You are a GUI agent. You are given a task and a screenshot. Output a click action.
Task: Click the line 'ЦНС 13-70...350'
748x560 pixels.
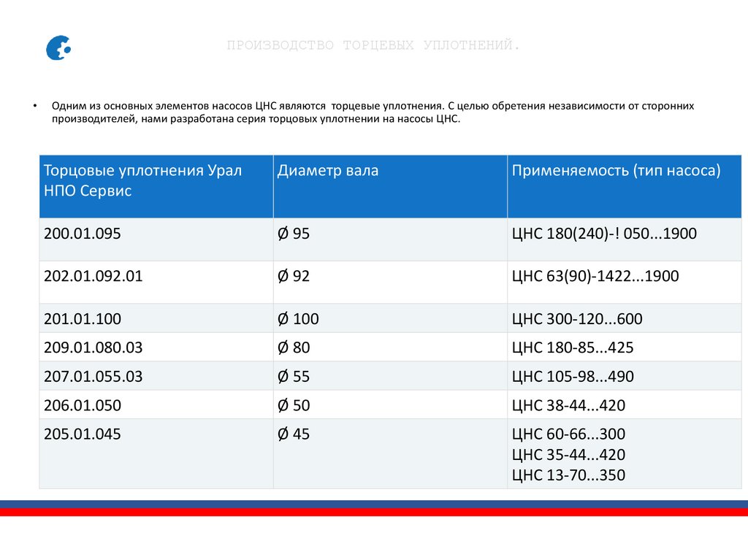[568, 475]
